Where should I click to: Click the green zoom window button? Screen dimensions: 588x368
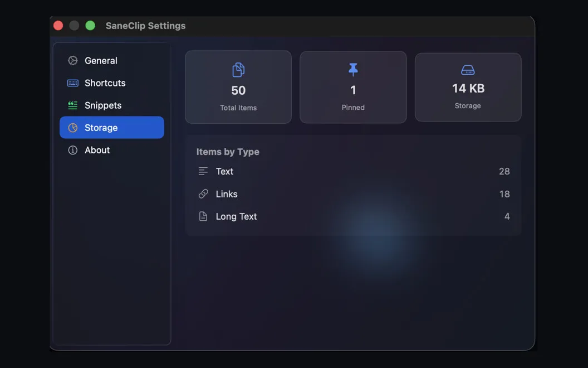pyautogui.click(x=90, y=26)
